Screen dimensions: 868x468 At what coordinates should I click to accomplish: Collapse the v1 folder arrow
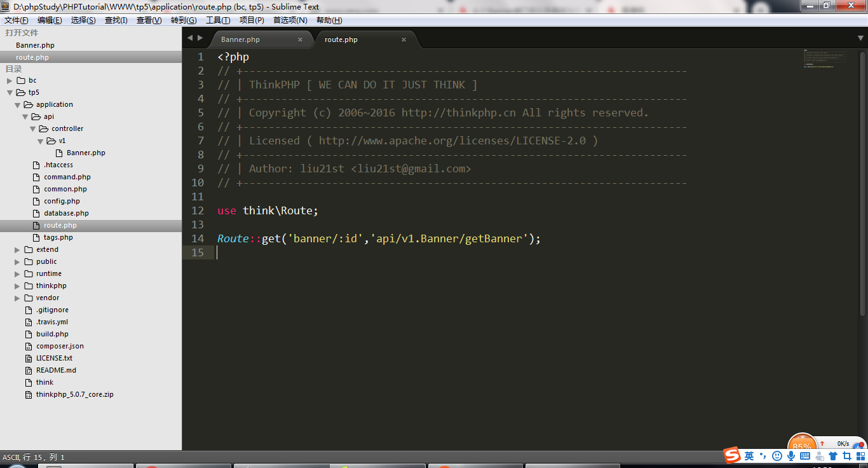(40, 141)
